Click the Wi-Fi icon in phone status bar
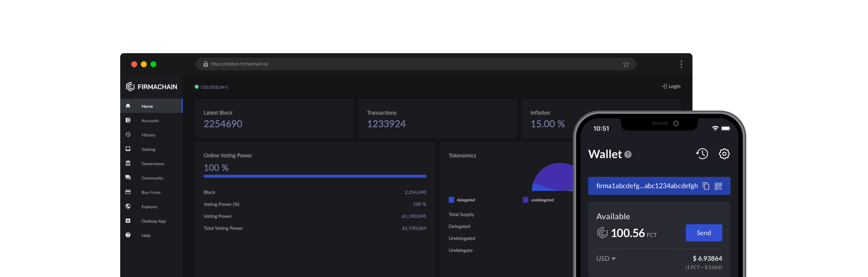 [x=715, y=128]
